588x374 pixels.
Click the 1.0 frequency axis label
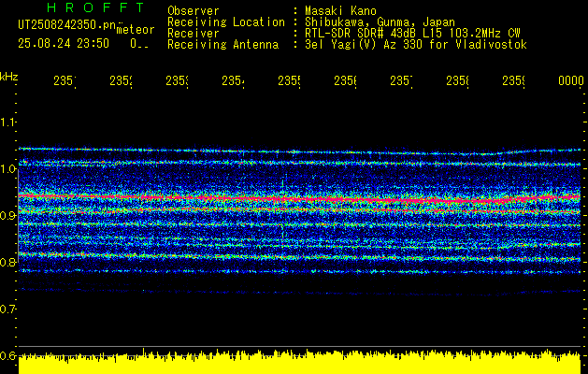point(7,168)
